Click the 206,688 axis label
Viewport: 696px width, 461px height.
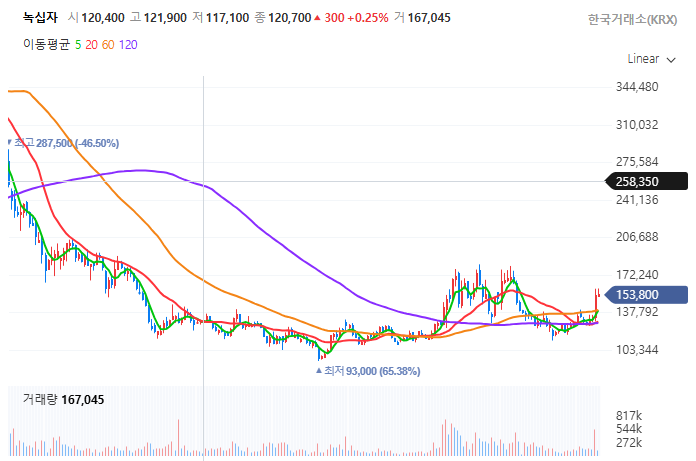(637, 237)
